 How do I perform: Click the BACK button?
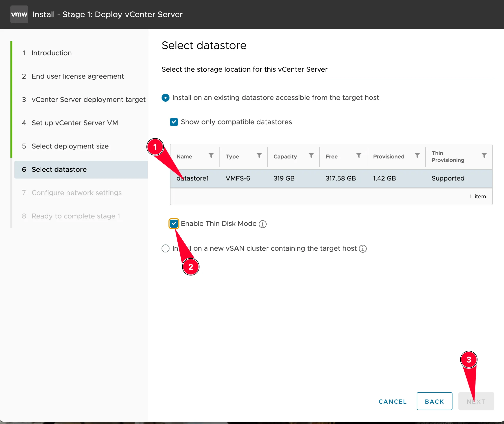434,401
